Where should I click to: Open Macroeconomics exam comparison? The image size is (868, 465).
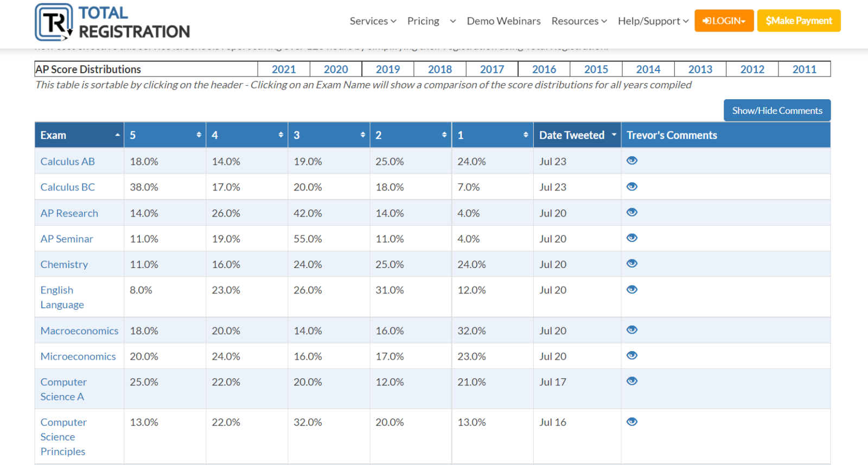79,331
